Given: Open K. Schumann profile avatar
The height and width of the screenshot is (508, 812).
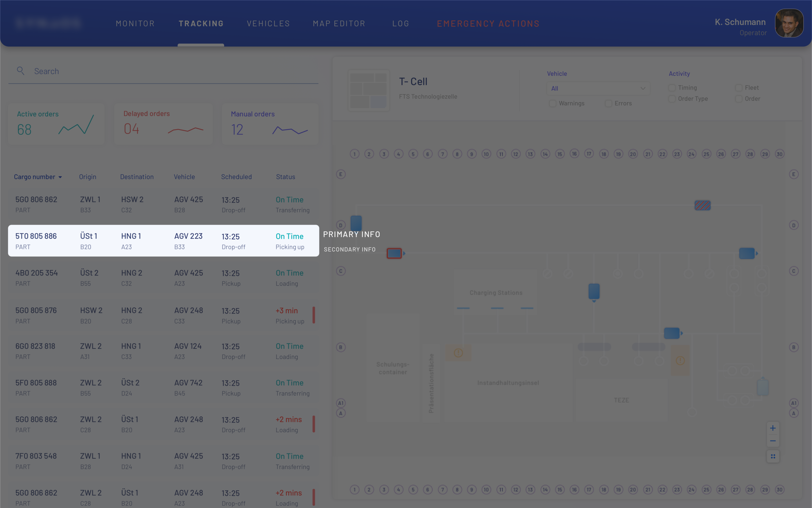Looking at the screenshot, I should 789,23.
